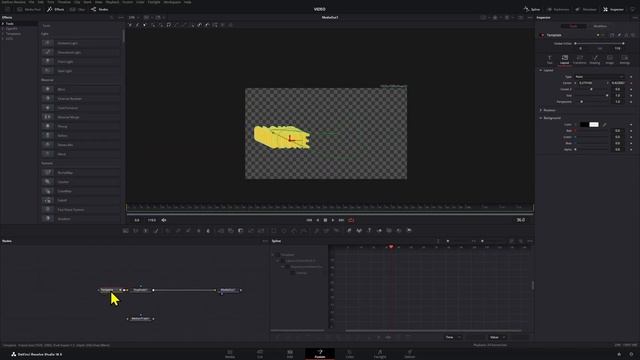Screen dimensions: 640x360
Task: Open the Color page at bottom bar
Action: tap(350, 353)
